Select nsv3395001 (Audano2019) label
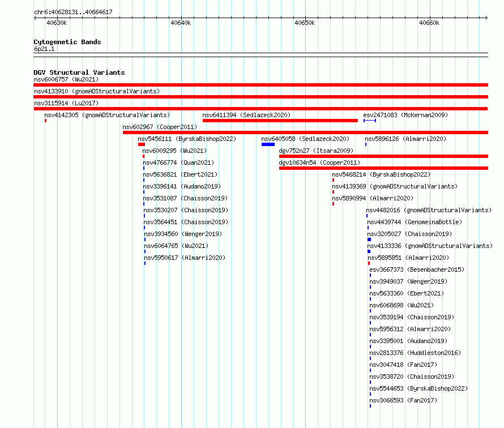The height and width of the screenshot is (428, 504). (x=408, y=341)
